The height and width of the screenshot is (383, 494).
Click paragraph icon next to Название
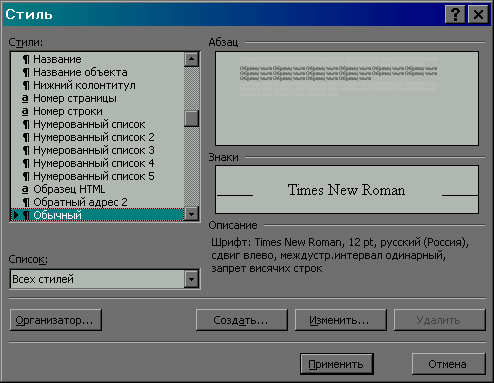[x=26, y=59]
